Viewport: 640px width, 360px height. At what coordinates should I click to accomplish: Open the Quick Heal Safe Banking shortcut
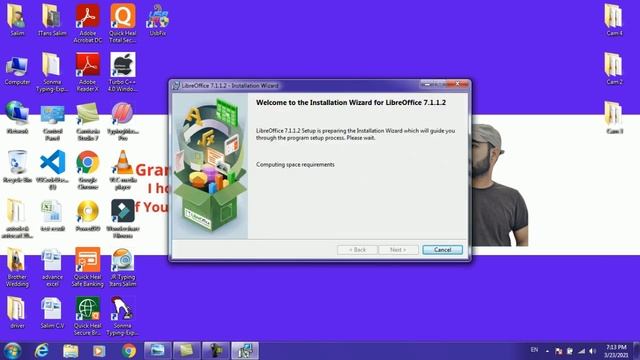click(x=87, y=267)
